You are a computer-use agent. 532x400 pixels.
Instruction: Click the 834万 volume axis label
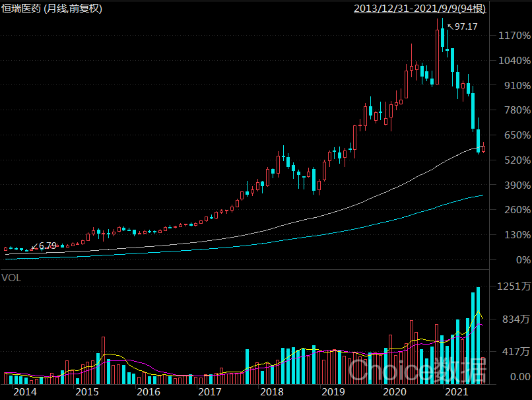[516, 319]
